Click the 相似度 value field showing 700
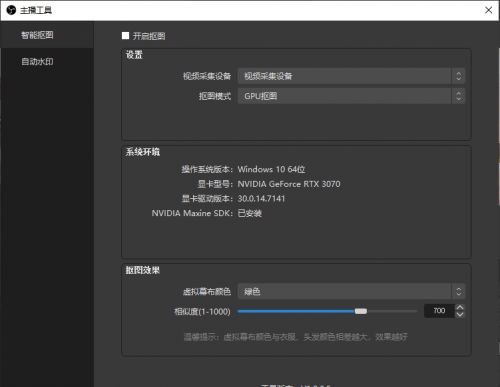 click(x=439, y=311)
